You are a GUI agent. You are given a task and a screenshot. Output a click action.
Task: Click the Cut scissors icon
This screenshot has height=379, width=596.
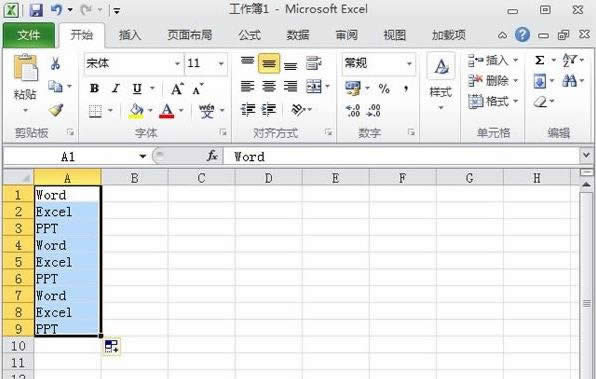pos(55,63)
